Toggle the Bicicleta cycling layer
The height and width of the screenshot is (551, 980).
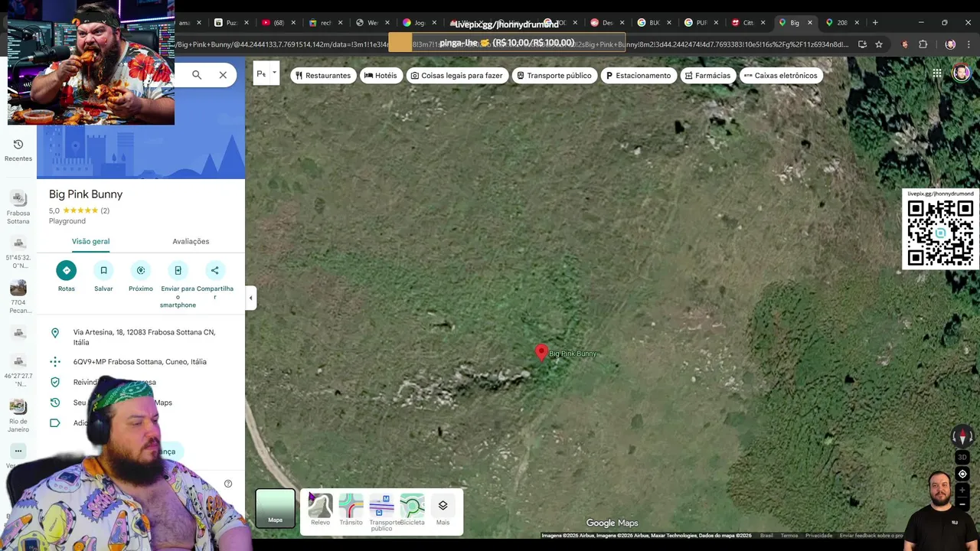(412, 510)
